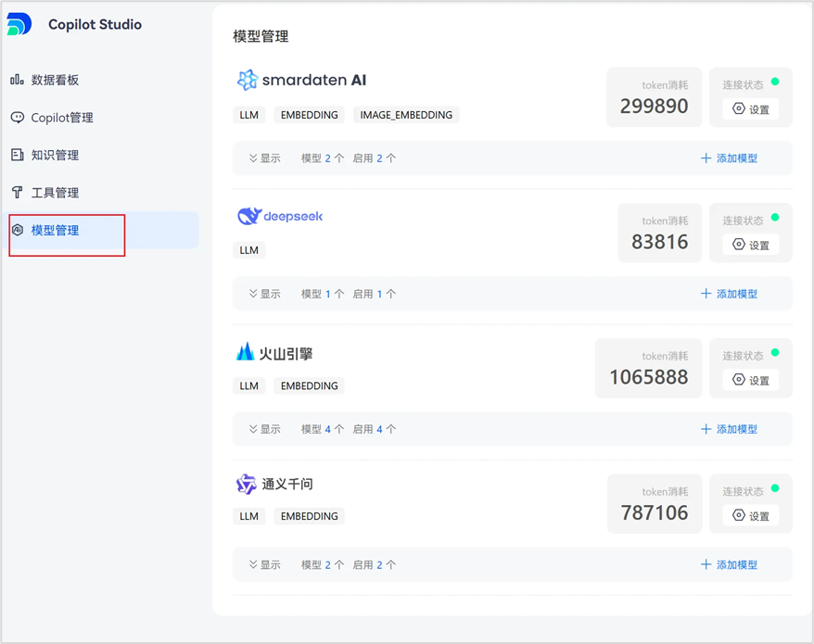Click 添加模型 for smardaten AI
The width and height of the screenshot is (814, 644).
coord(730,158)
